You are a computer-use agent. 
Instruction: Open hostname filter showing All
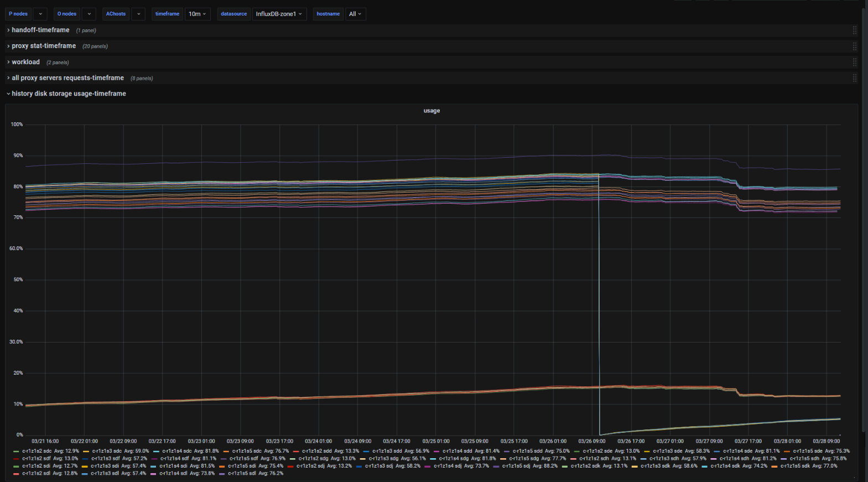pos(355,14)
